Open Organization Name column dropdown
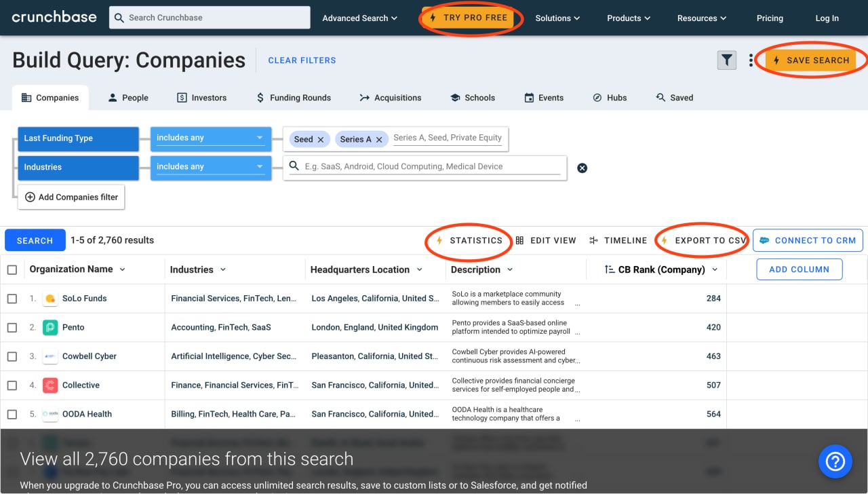The width and height of the screenshot is (868, 494). 123,269
